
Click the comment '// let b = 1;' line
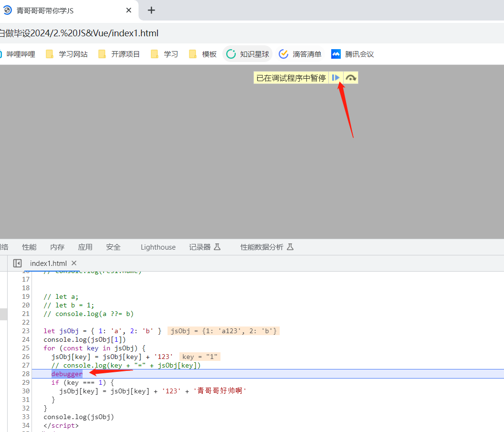(x=69, y=305)
